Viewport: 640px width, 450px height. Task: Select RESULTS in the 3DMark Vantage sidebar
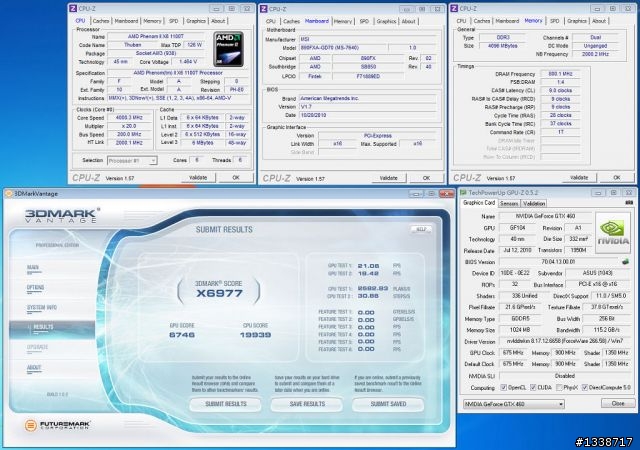click(x=52, y=327)
